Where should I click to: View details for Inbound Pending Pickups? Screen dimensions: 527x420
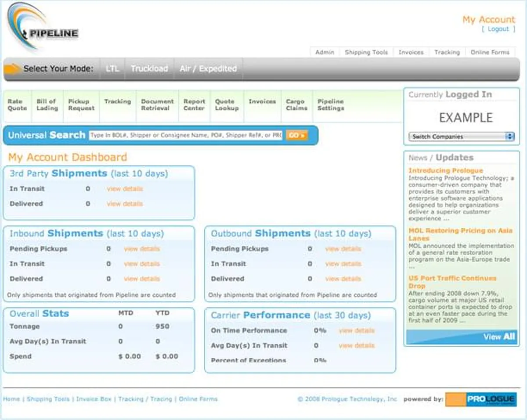point(142,249)
